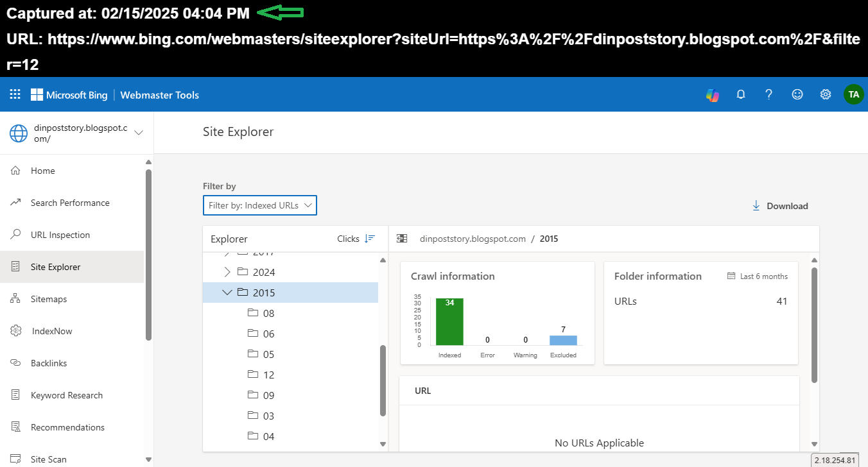Open Keyword Research in the sidebar

pyautogui.click(x=72, y=395)
